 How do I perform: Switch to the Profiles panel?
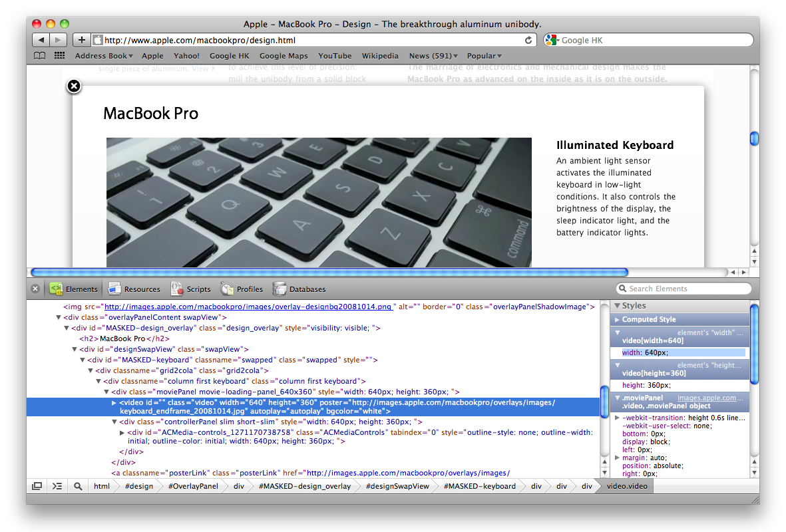[x=242, y=289]
